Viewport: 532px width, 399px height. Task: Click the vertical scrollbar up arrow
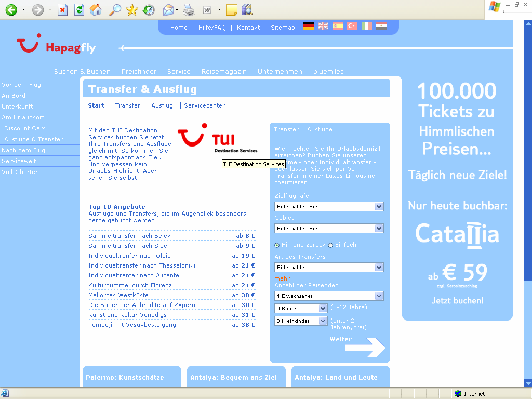[528, 24]
